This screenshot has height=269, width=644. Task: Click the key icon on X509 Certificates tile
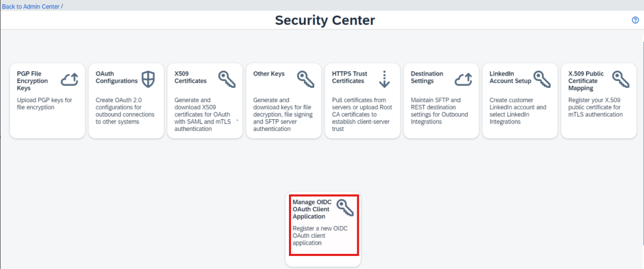pos(227,79)
